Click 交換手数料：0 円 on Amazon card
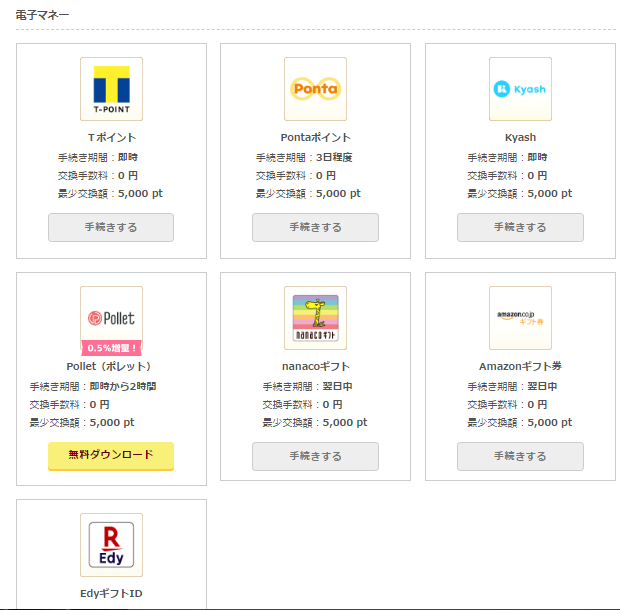The image size is (620, 610). pyautogui.click(x=507, y=404)
